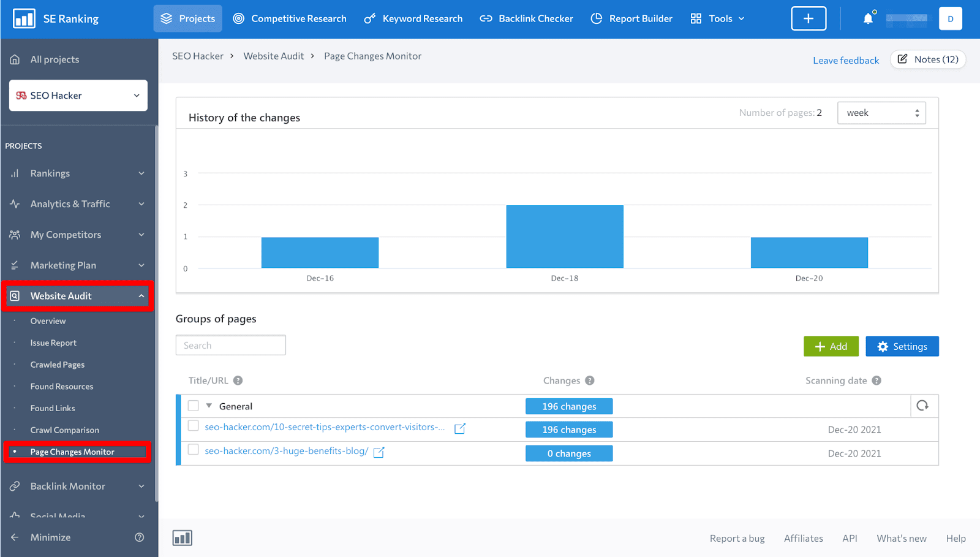Click the Changes column info icon
Image resolution: width=980 pixels, height=557 pixels.
(x=590, y=381)
